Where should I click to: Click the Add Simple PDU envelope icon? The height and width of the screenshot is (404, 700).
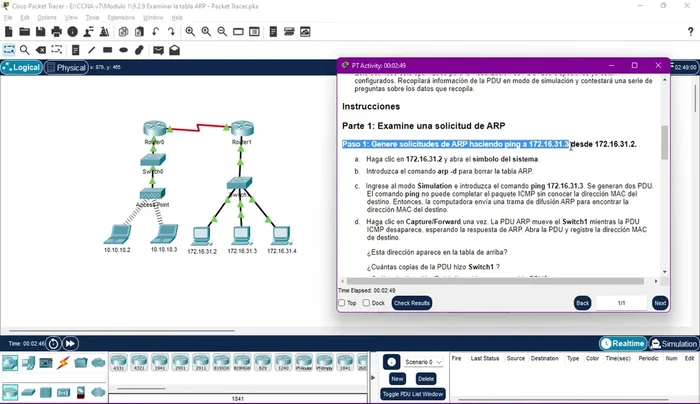pos(158,50)
